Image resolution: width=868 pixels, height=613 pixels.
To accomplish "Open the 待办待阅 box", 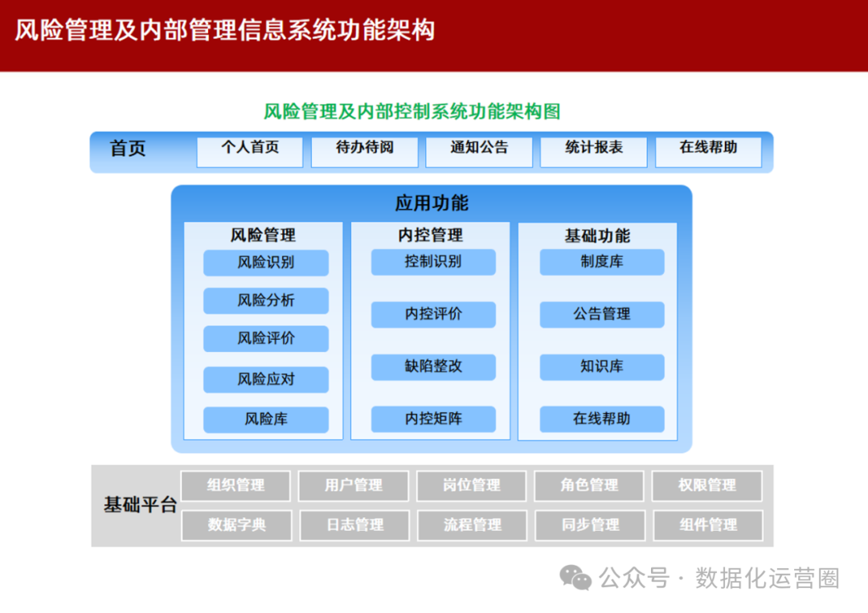I will click(364, 152).
